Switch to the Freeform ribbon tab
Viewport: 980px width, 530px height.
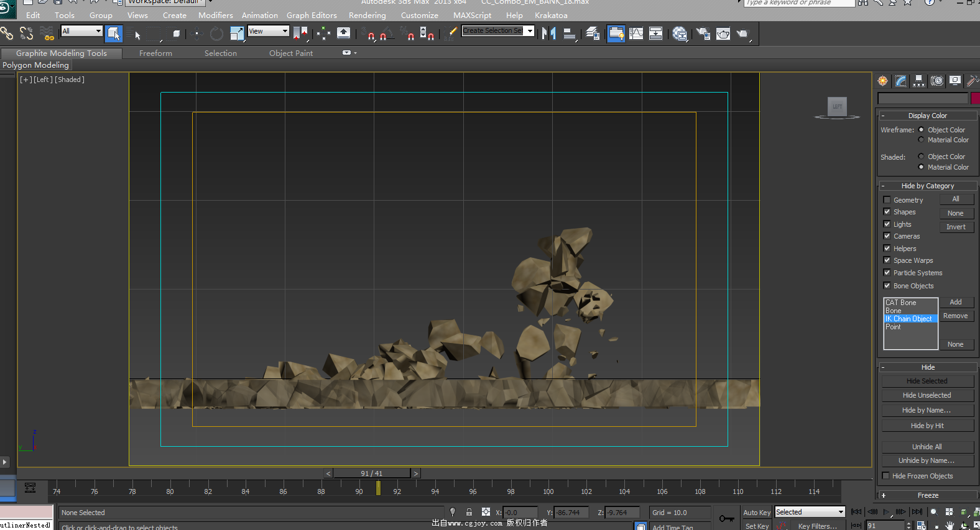pos(155,53)
